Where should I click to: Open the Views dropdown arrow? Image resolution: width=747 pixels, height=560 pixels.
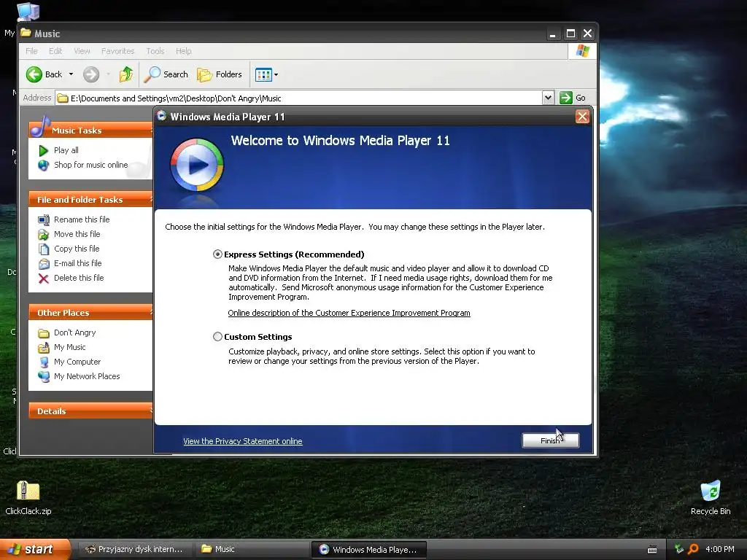[276, 75]
